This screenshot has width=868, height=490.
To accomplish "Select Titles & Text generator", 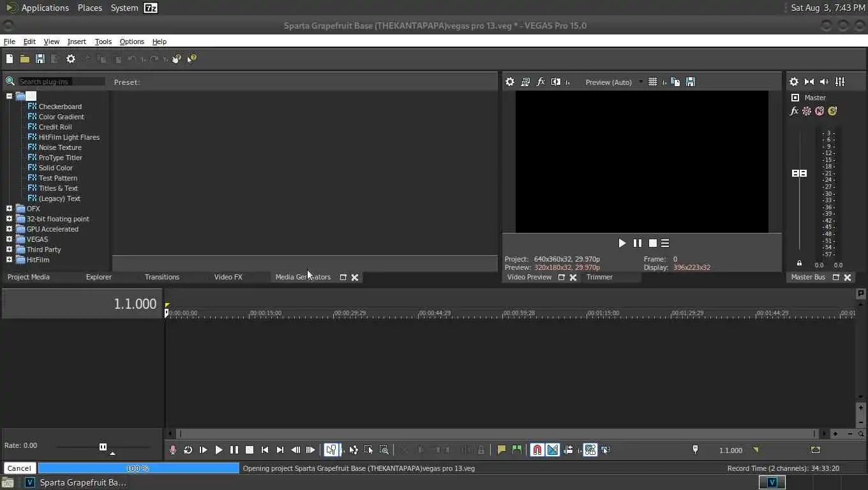I will (58, 188).
